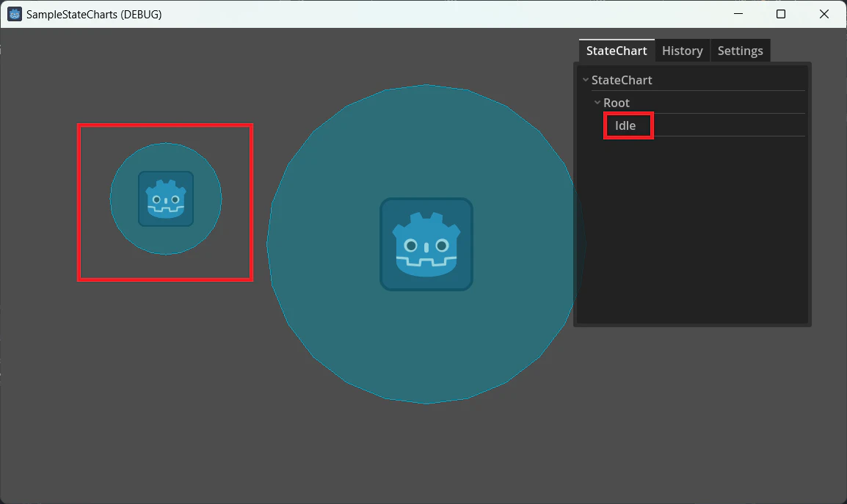Click the Godot app icon in title bar
Screen dimensions: 847x504
(15, 14)
